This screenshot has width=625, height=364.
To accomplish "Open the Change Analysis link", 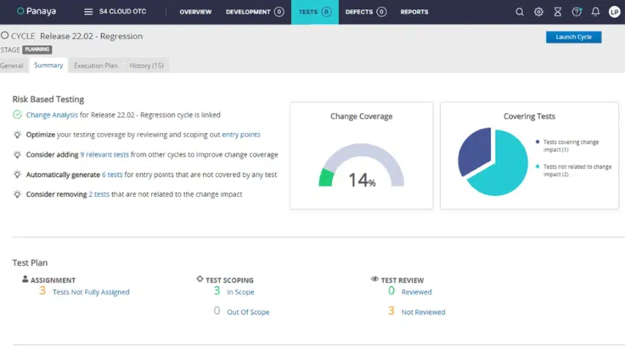I will pyautogui.click(x=52, y=115).
